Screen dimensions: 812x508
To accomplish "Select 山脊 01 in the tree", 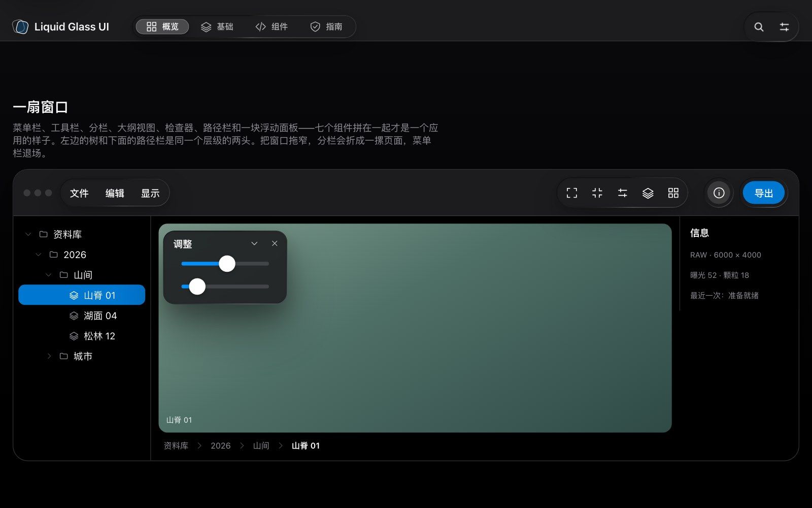I will click(82, 295).
